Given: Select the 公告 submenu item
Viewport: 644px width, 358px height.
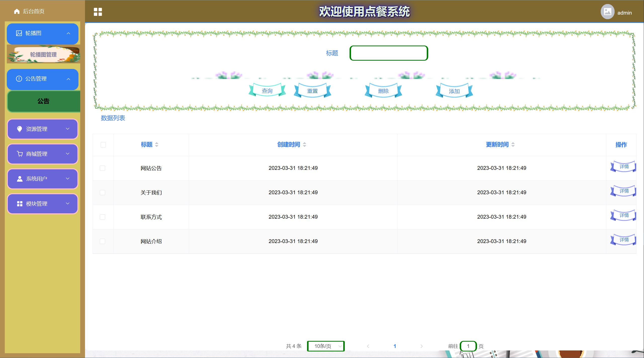Looking at the screenshot, I should pyautogui.click(x=43, y=101).
